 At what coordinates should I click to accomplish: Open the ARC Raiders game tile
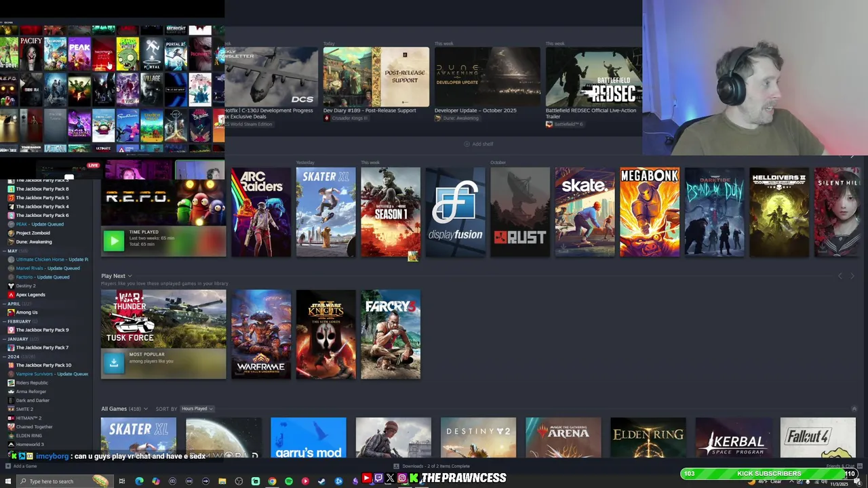260,212
